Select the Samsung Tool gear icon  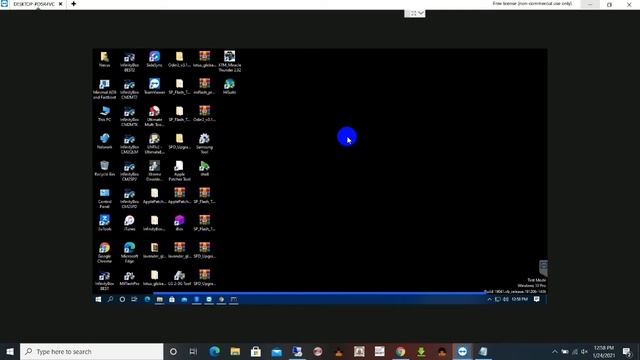tap(204, 144)
